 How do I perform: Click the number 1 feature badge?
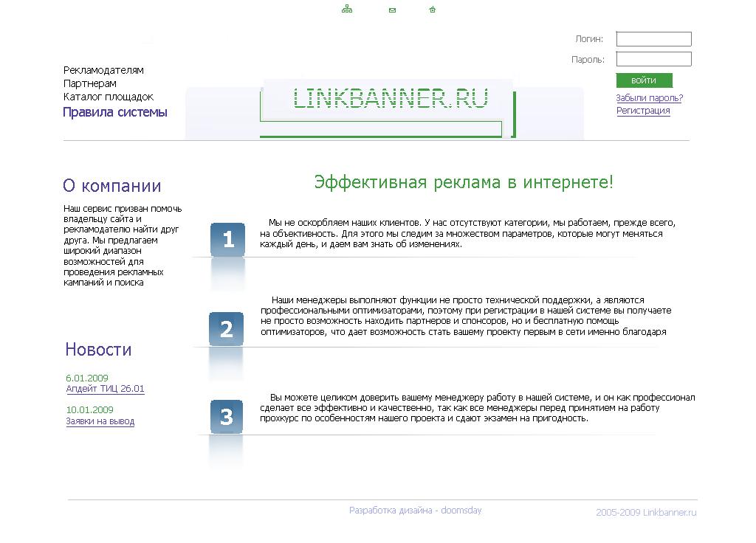[x=227, y=240]
